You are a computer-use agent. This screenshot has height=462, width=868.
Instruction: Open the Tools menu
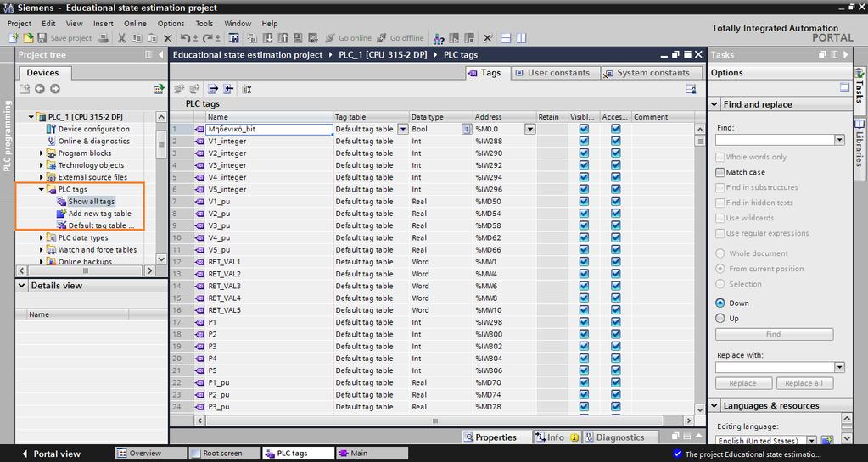(204, 23)
